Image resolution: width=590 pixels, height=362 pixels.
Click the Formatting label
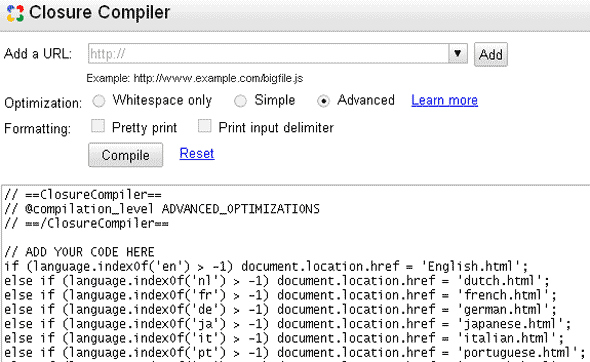point(37,129)
